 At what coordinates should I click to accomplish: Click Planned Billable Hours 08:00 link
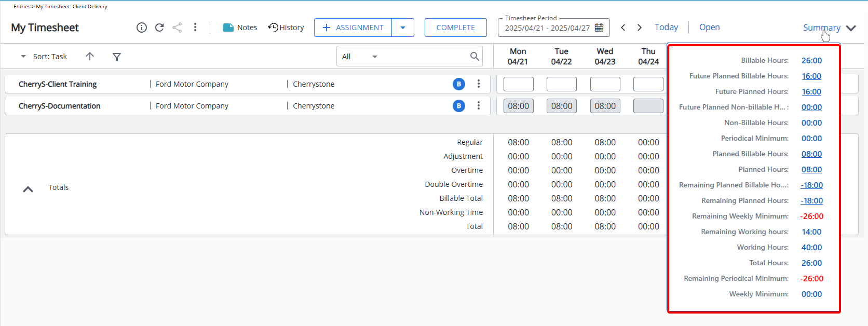click(811, 154)
